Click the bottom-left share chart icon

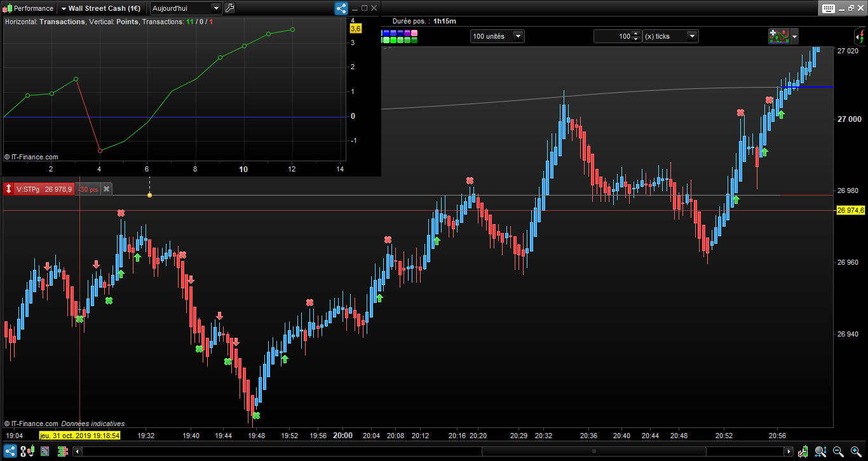coord(10,451)
